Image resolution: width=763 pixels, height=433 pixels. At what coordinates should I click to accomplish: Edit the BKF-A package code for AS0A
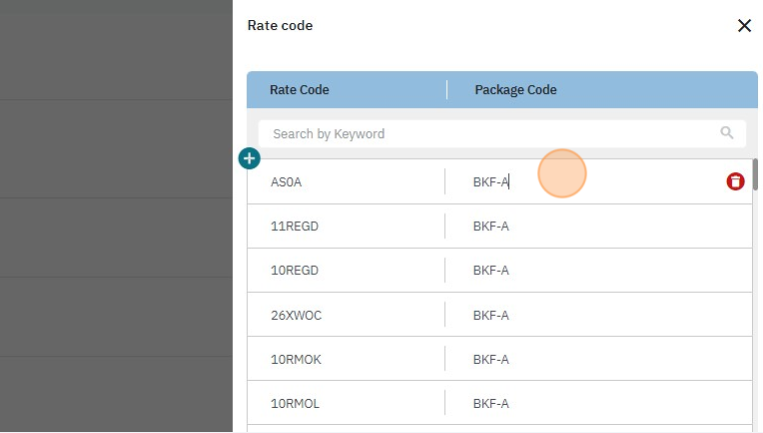point(491,182)
